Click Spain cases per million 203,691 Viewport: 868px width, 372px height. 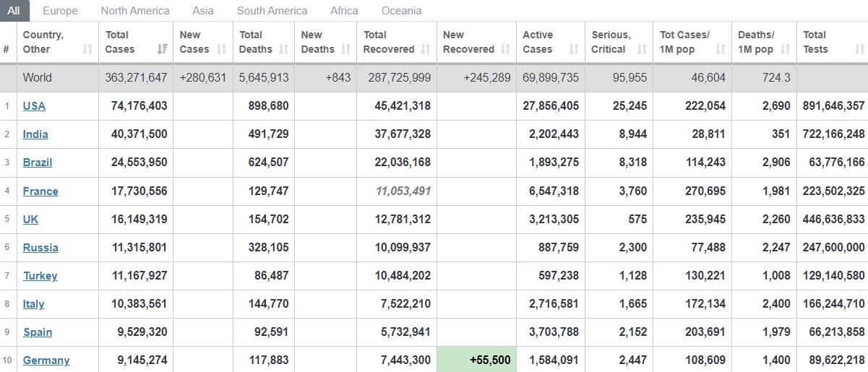[x=706, y=332]
